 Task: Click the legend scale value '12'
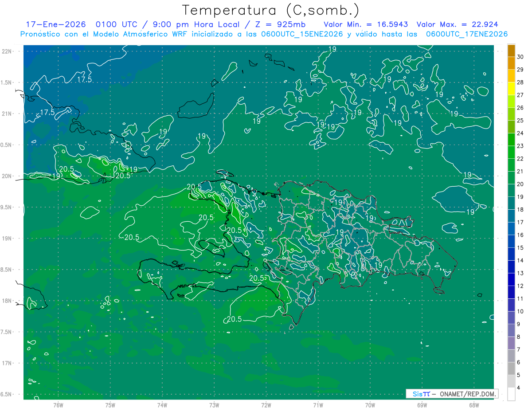[520, 286]
